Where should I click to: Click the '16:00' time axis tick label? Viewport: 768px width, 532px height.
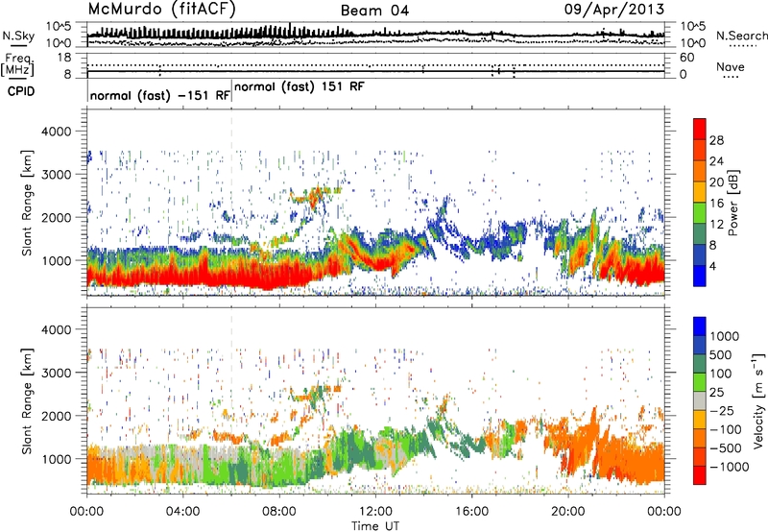click(x=471, y=512)
